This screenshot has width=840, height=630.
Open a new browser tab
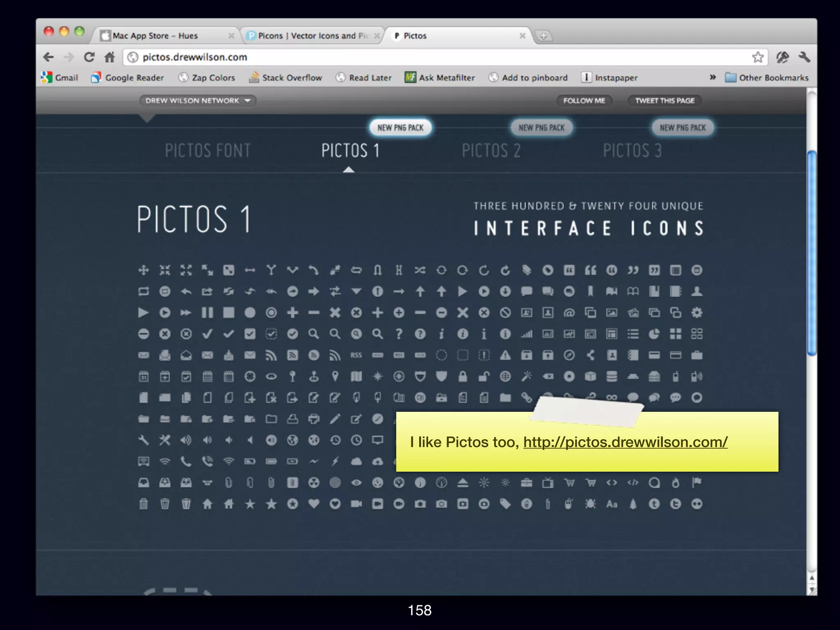543,36
